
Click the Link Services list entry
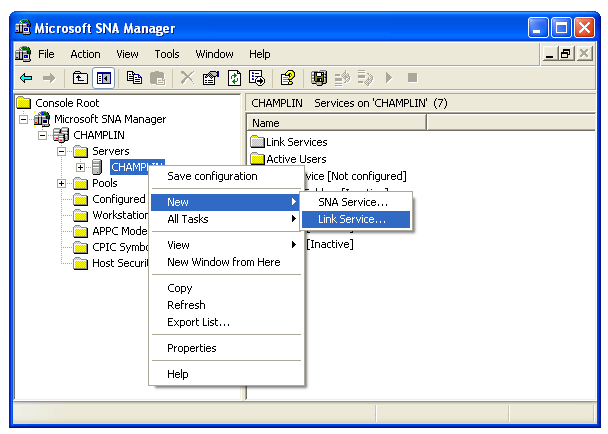pos(297,142)
